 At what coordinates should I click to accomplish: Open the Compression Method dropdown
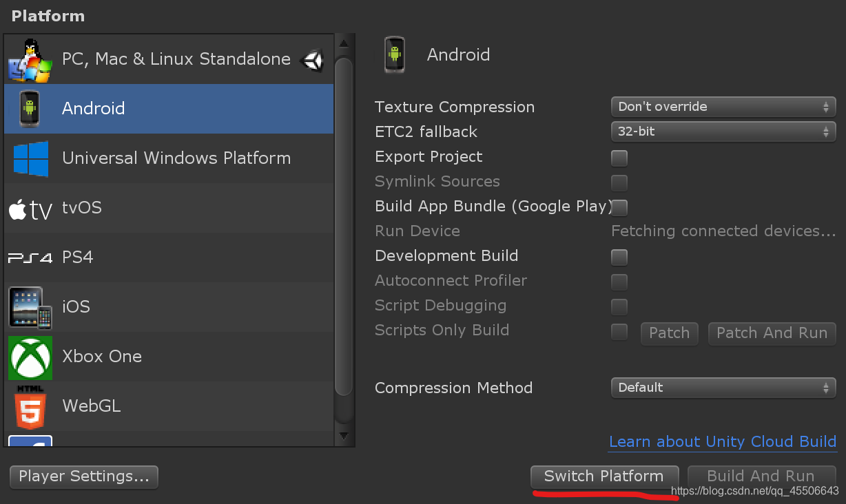click(x=723, y=388)
